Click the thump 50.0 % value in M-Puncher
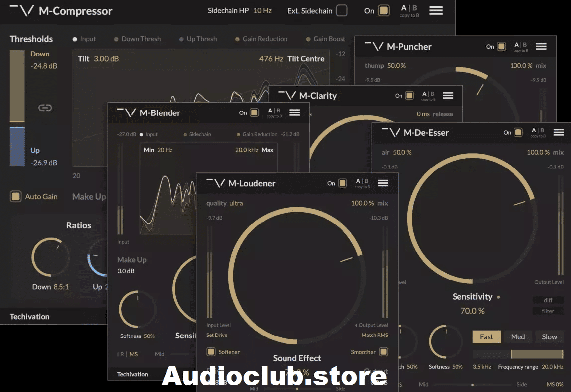The height and width of the screenshot is (392, 571). coord(396,65)
